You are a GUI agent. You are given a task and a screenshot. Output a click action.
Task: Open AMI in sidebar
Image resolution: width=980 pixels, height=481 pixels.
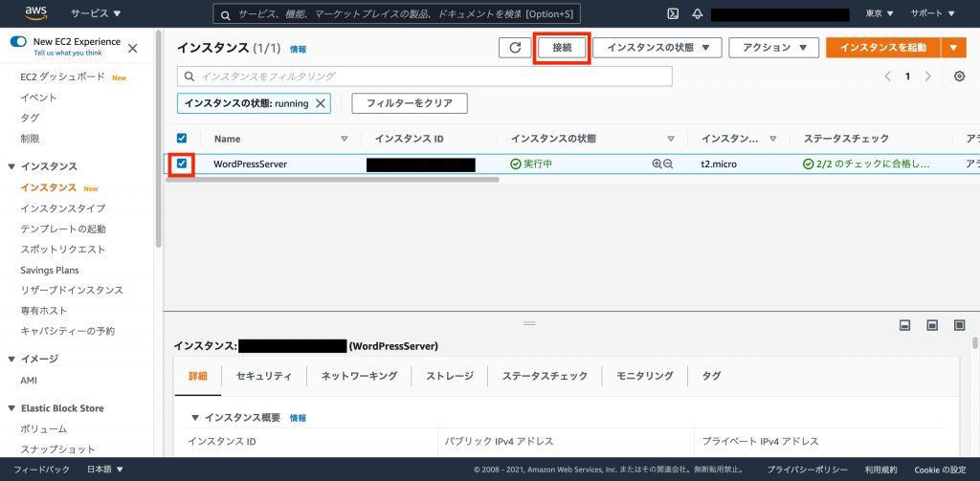pyautogui.click(x=29, y=381)
